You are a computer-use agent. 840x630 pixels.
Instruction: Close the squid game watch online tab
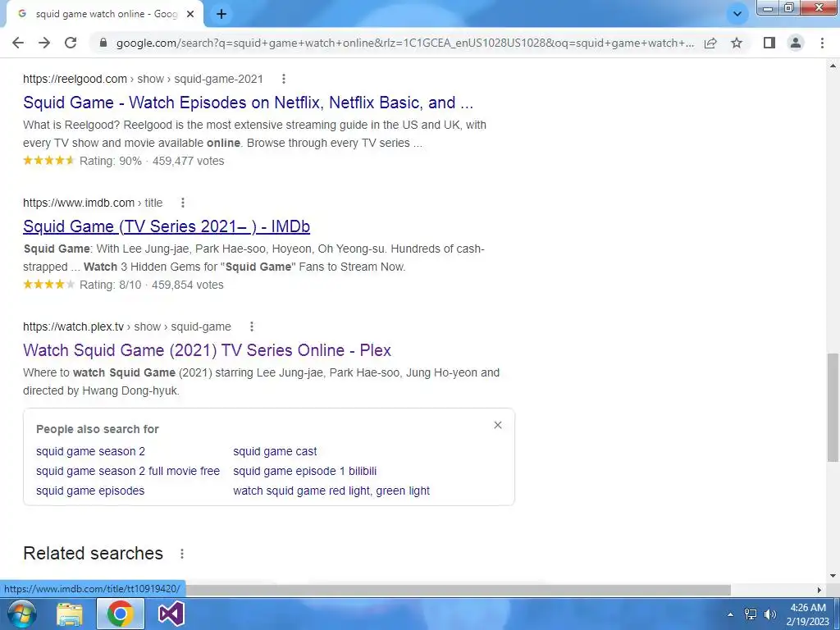point(190,14)
